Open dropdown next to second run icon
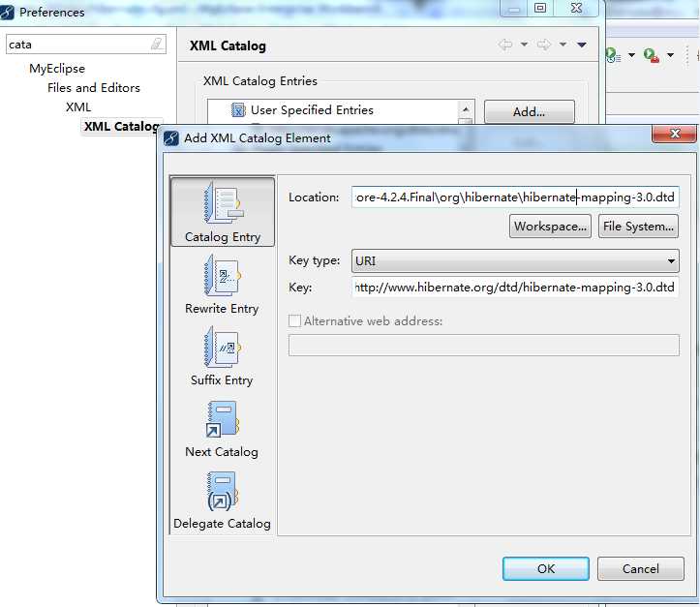This screenshot has height=607, width=700. point(670,55)
